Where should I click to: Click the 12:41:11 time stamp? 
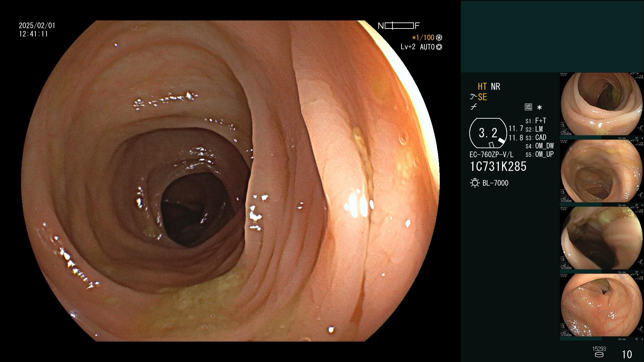click(34, 34)
